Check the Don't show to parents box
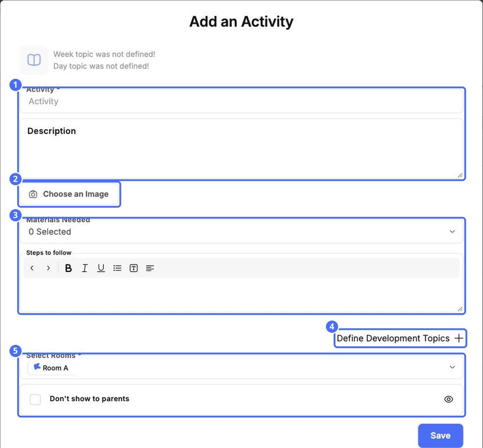The width and height of the screenshot is (483, 448). [x=35, y=399]
